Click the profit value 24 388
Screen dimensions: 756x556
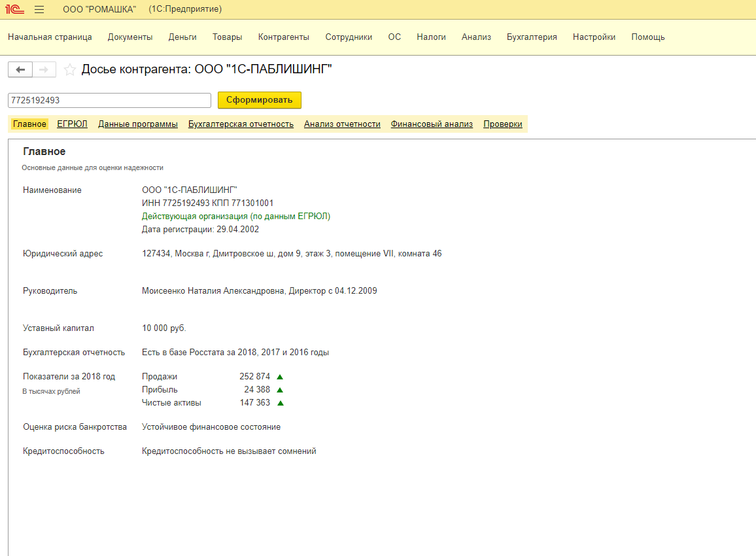(x=257, y=390)
